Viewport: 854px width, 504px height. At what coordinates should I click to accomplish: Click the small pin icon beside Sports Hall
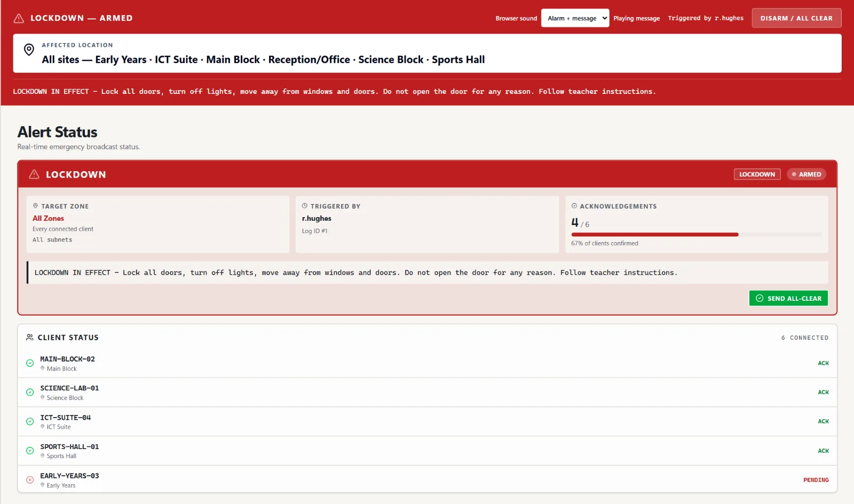point(43,455)
